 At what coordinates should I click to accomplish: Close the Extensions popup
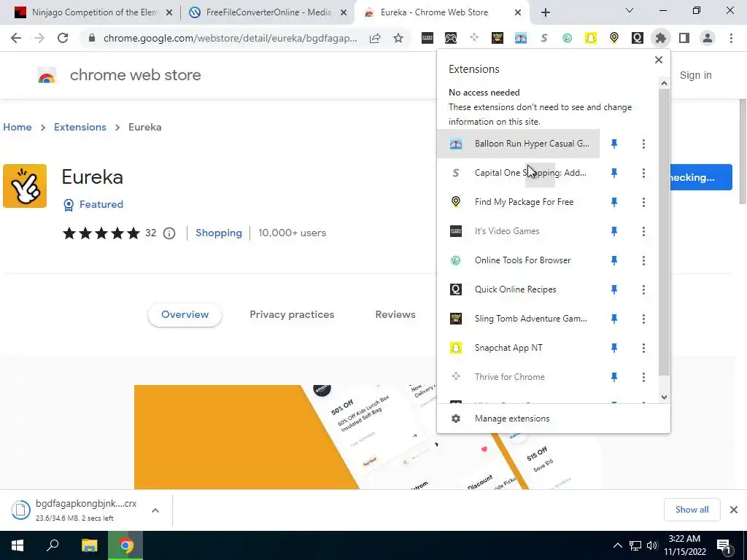[659, 60]
